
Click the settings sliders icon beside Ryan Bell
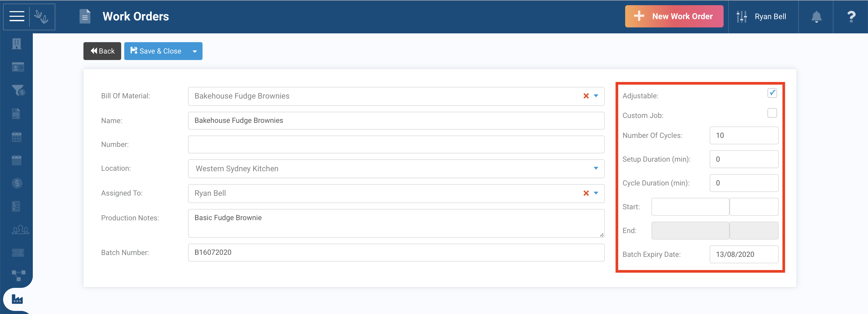(x=742, y=17)
